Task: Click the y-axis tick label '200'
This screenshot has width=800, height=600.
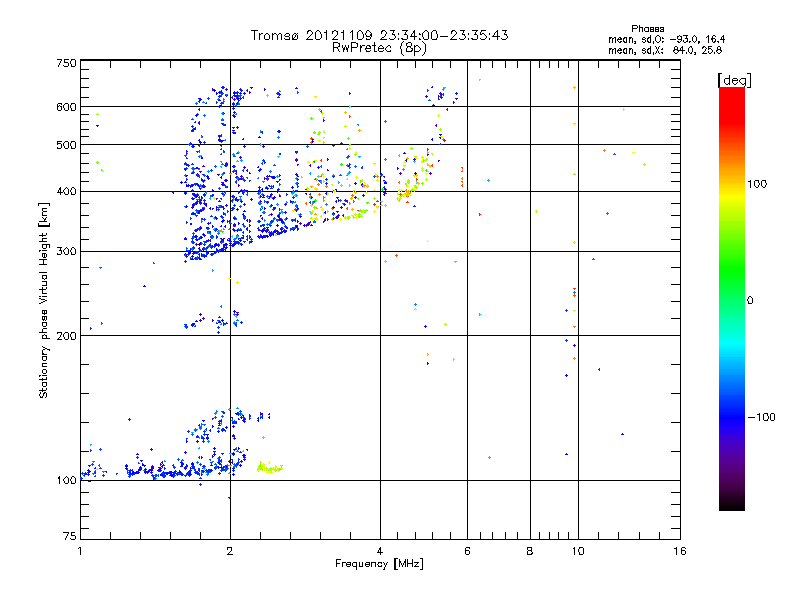Action: [x=67, y=336]
